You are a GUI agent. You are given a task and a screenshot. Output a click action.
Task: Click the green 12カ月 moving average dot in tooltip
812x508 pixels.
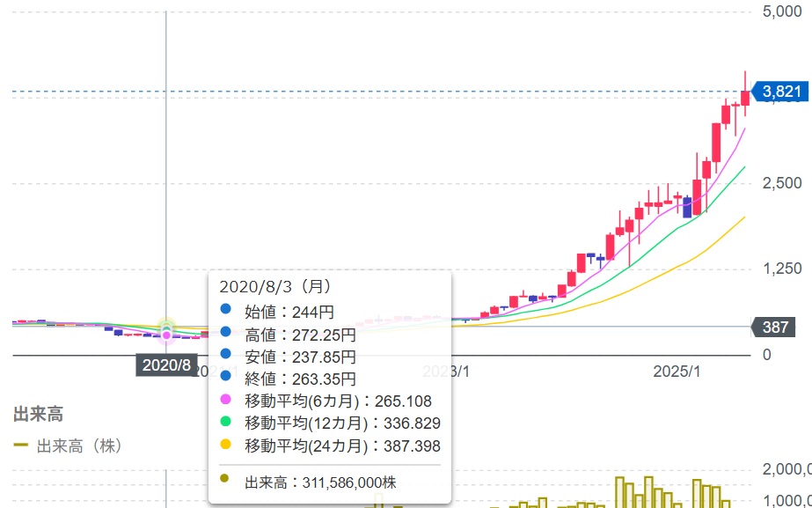[225, 423]
